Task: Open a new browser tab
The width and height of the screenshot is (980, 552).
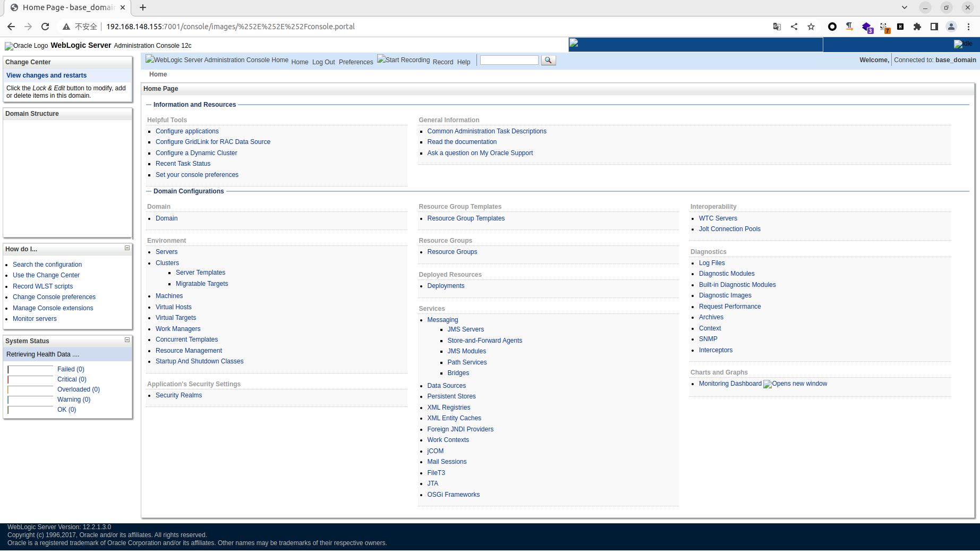Action: coord(143,7)
